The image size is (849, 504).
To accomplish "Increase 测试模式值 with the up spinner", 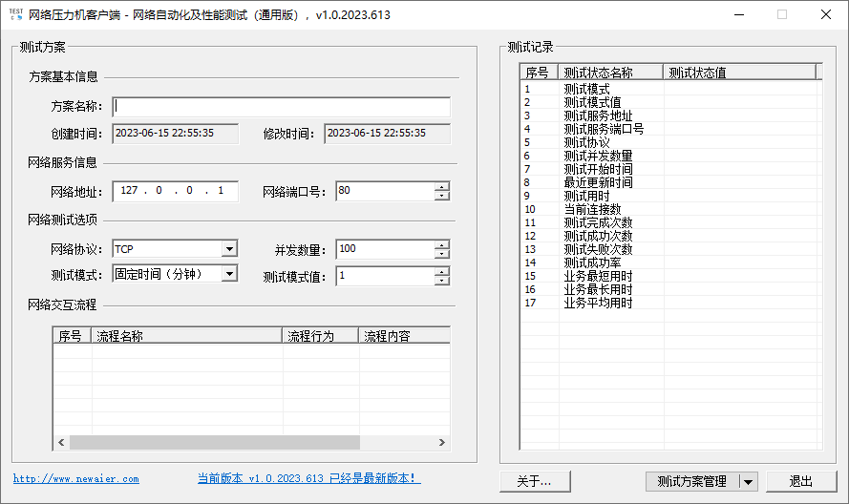I will click(x=441, y=271).
